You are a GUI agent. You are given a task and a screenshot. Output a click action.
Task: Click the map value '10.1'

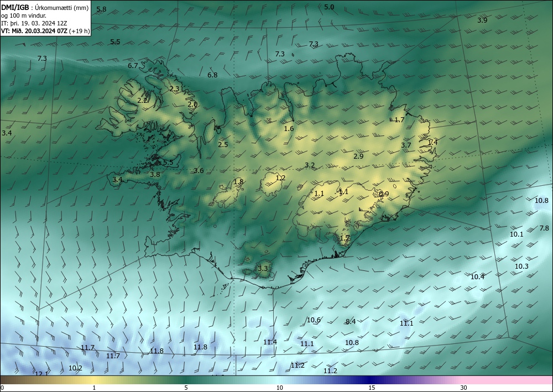point(517,234)
